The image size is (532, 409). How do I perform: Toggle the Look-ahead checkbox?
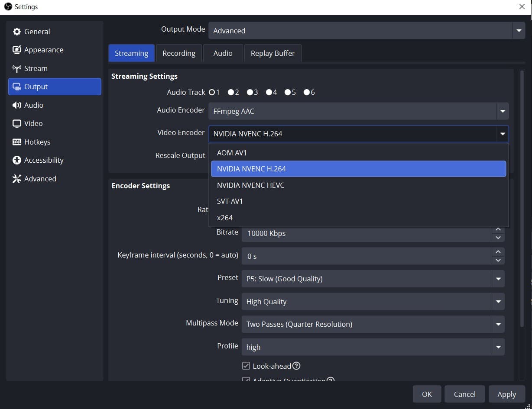(246, 366)
